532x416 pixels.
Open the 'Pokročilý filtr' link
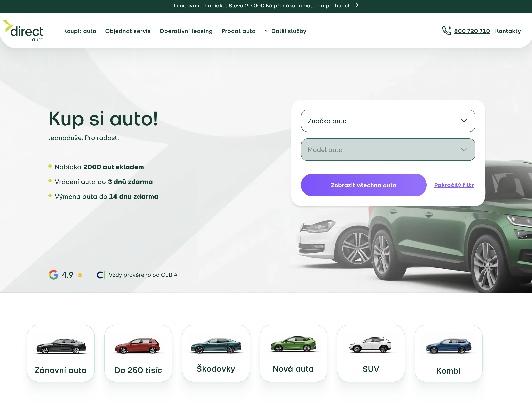point(454,185)
